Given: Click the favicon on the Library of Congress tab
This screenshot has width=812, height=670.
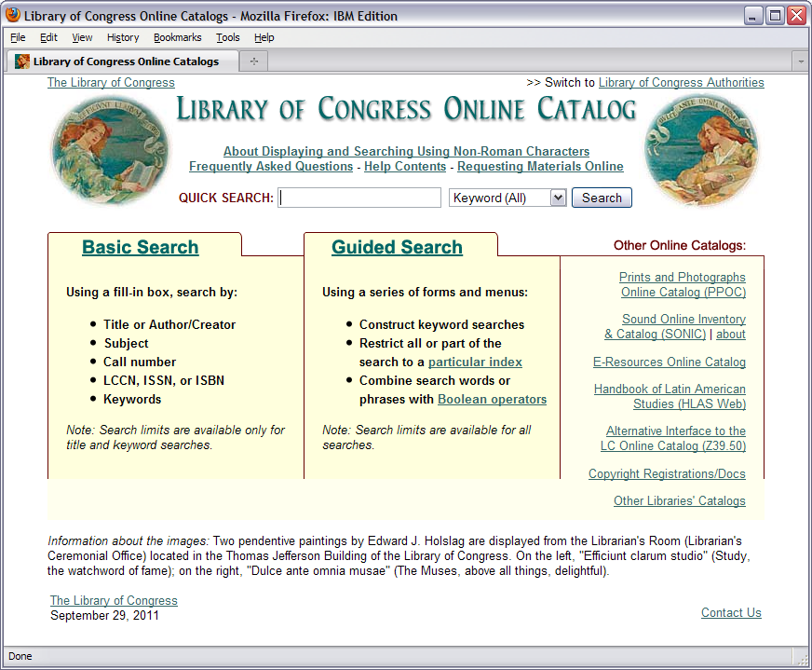Looking at the screenshot, I should click(x=21, y=62).
